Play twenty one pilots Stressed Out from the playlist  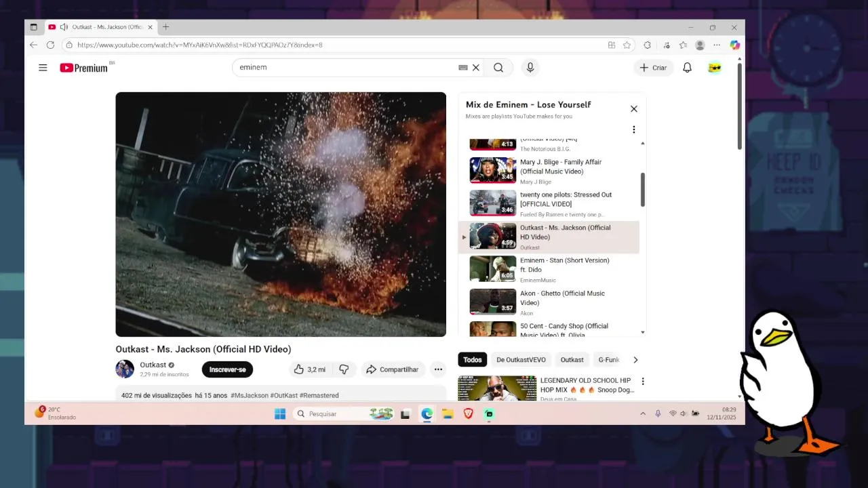coord(549,203)
